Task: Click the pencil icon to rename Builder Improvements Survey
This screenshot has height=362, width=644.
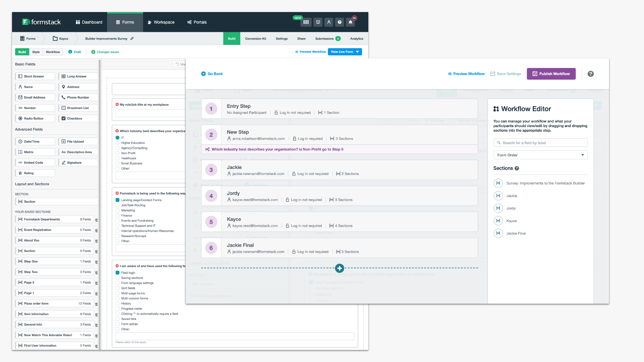Action: pos(132,39)
